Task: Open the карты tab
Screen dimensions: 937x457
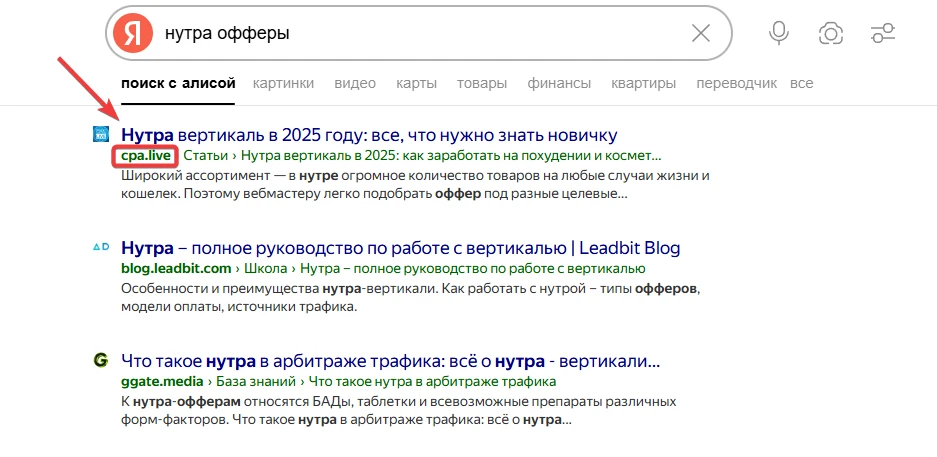Action: [x=416, y=83]
